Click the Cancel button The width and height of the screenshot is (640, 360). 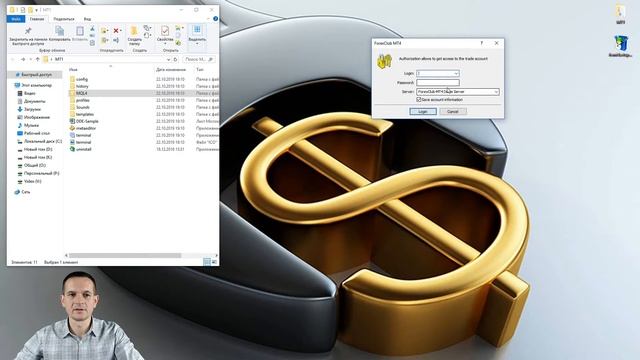pos(453,111)
